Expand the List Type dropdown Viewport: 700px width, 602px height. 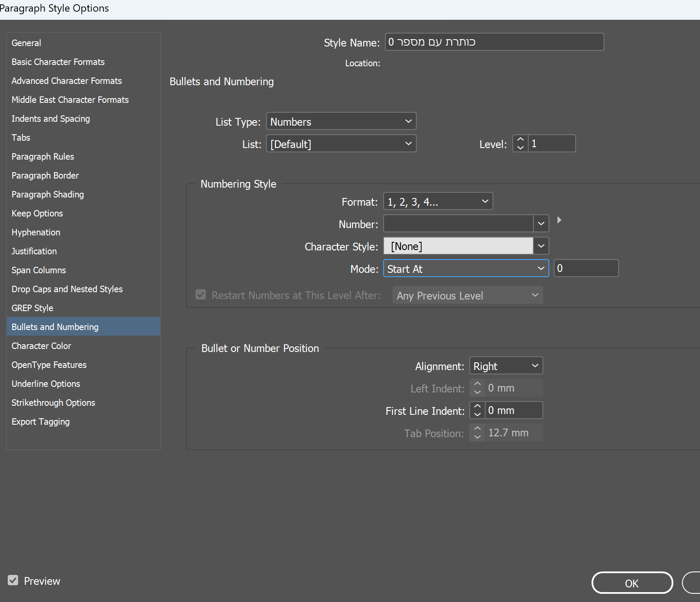click(x=341, y=121)
